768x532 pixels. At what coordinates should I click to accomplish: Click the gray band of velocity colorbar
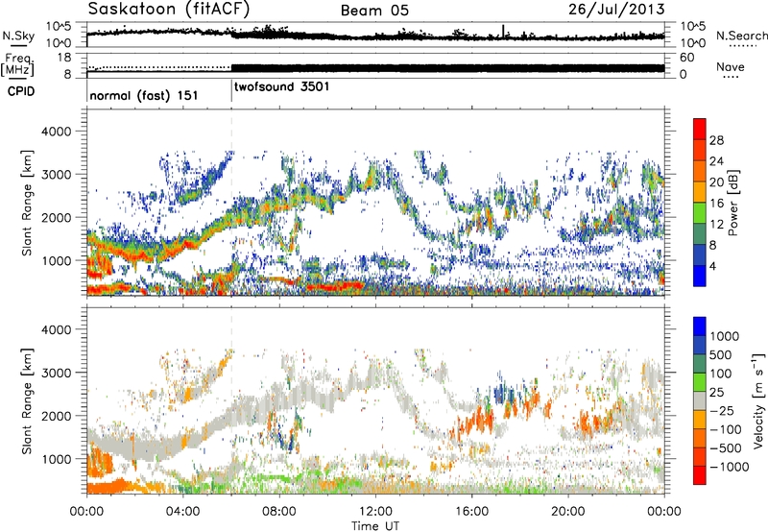(700, 400)
